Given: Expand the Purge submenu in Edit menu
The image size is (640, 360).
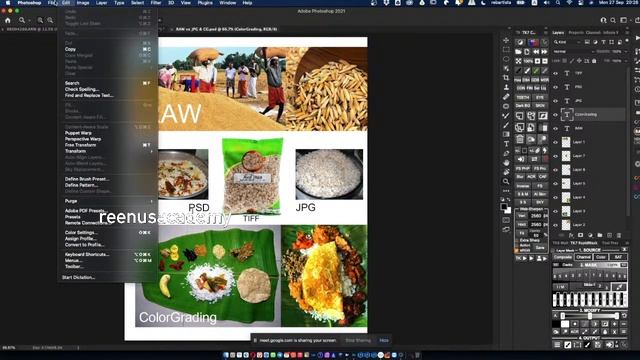Looking at the screenshot, I should coord(108,201).
